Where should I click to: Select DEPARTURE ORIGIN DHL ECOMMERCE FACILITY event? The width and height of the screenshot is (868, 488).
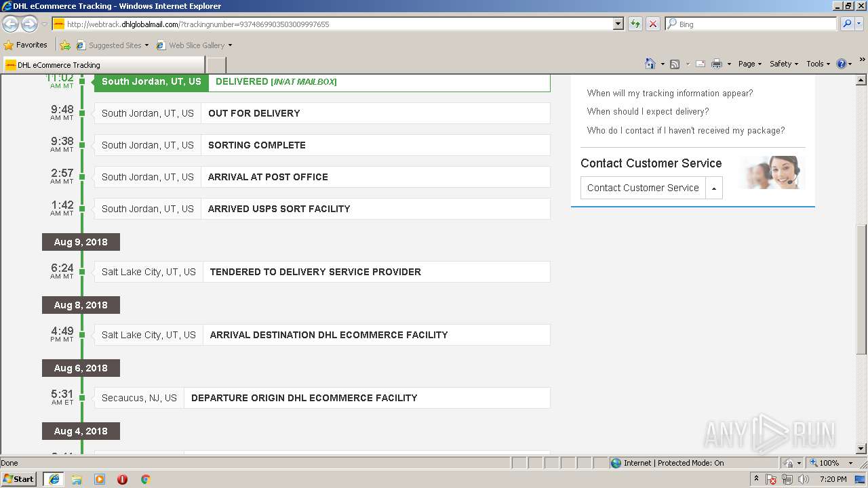[x=322, y=398]
